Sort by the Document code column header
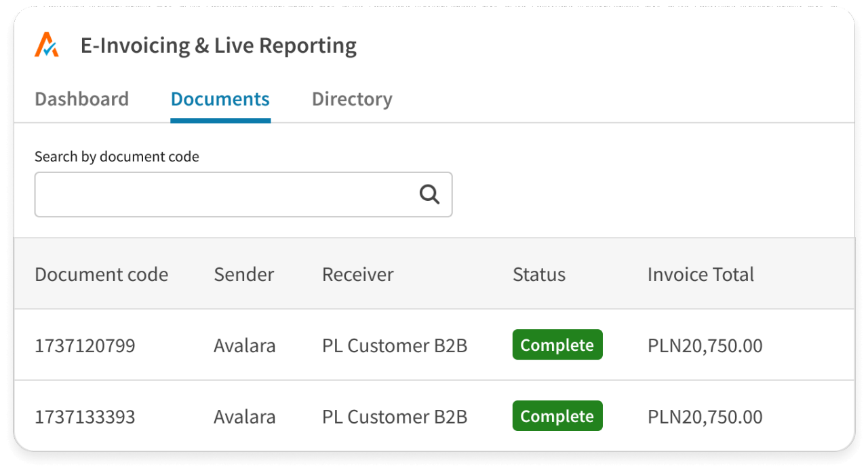 pyautogui.click(x=101, y=274)
